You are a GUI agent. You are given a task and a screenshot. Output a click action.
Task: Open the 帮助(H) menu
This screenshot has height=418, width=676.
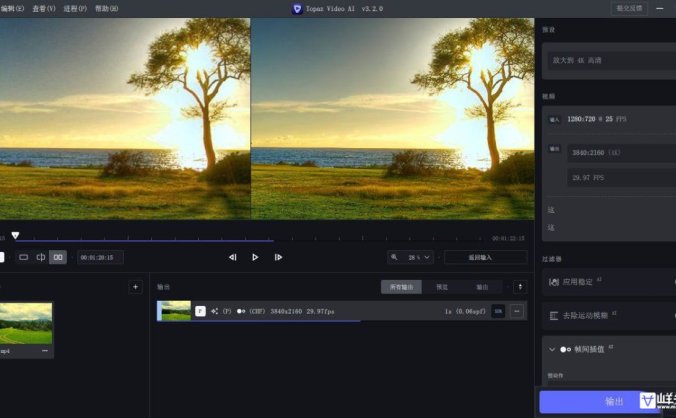tap(106, 9)
